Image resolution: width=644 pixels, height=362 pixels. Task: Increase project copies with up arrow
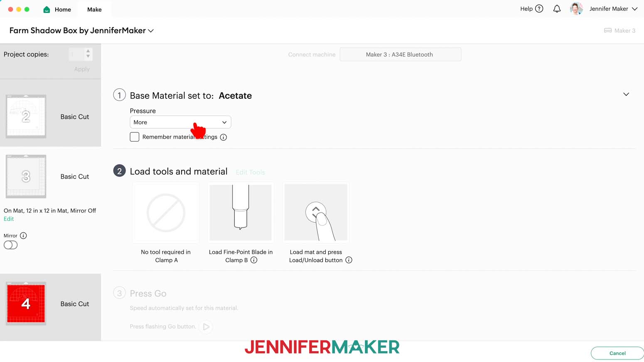tap(88, 51)
